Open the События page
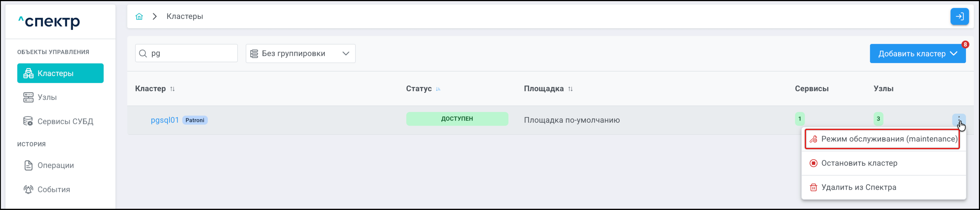 [53, 190]
